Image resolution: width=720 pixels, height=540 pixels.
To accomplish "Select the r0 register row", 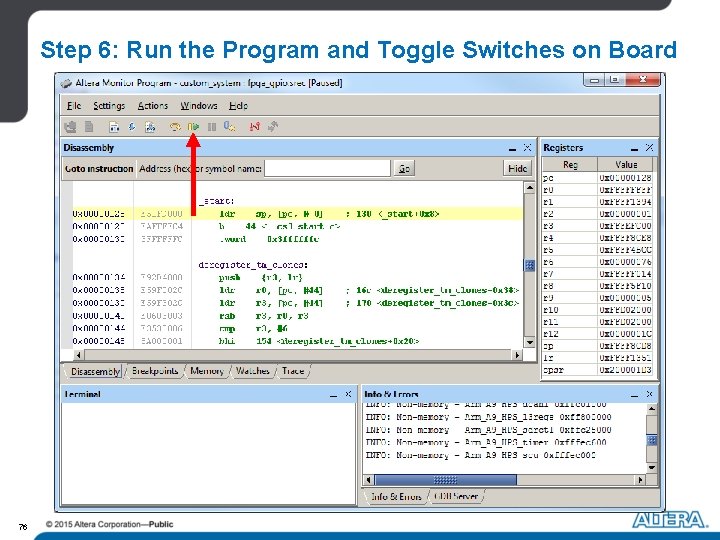I will pos(597,190).
